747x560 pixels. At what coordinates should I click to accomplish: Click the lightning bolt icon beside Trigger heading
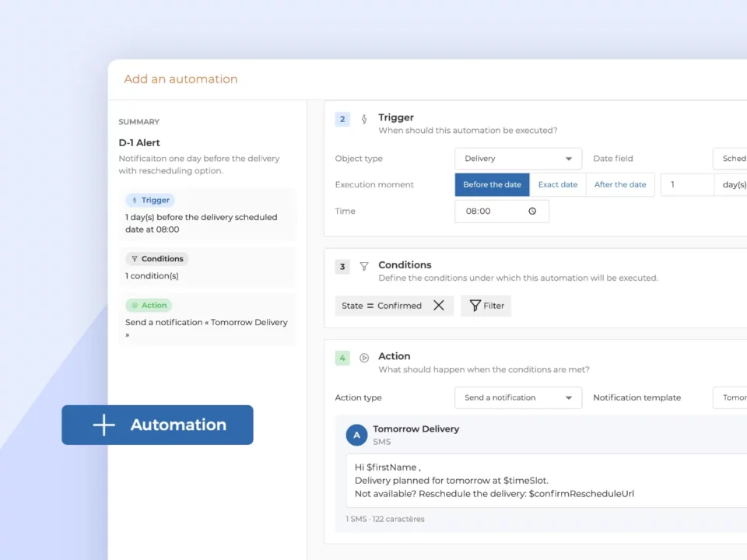point(364,119)
